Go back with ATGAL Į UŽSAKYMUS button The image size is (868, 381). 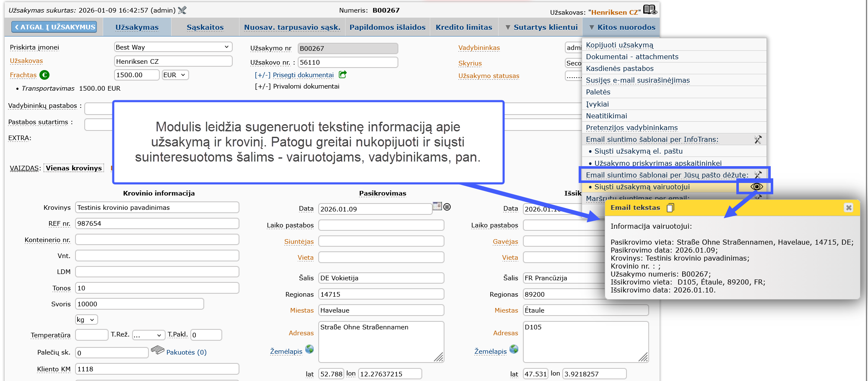click(x=55, y=27)
